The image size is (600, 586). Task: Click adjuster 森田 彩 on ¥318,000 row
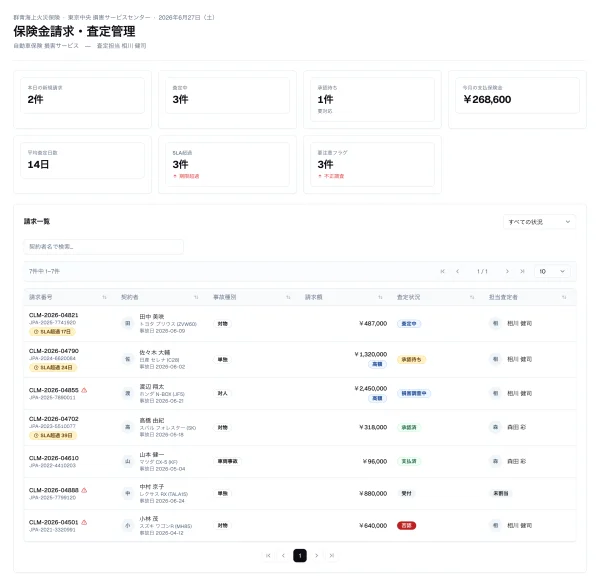pos(516,427)
